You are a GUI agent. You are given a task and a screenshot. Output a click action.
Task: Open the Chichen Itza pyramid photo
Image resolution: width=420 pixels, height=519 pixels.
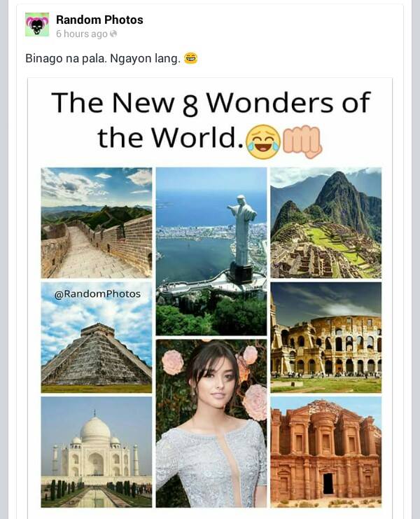[x=97, y=338]
